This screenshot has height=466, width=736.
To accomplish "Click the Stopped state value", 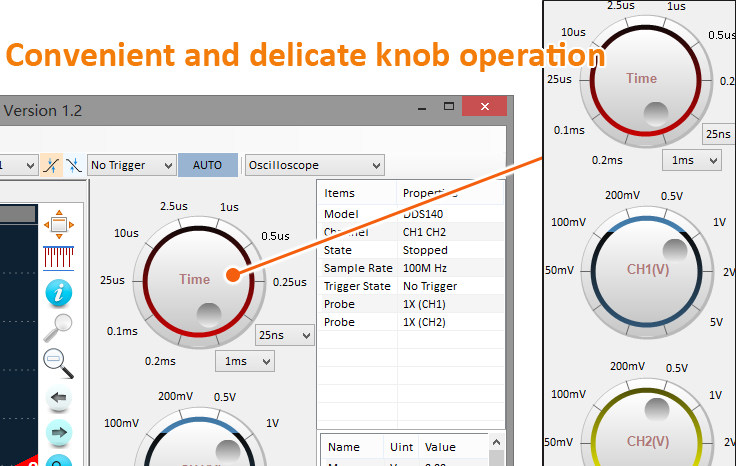I will (425, 250).
